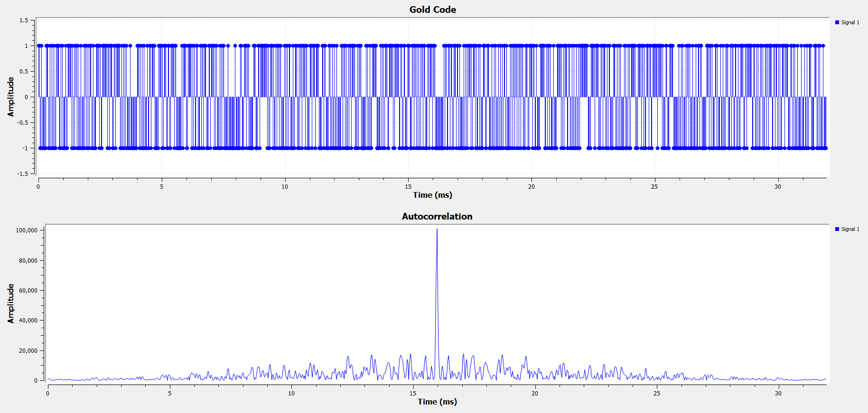Click the 100,000 tick label in Autocorrelation
The image size is (868, 413).
pyautogui.click(x=27, y=230)
